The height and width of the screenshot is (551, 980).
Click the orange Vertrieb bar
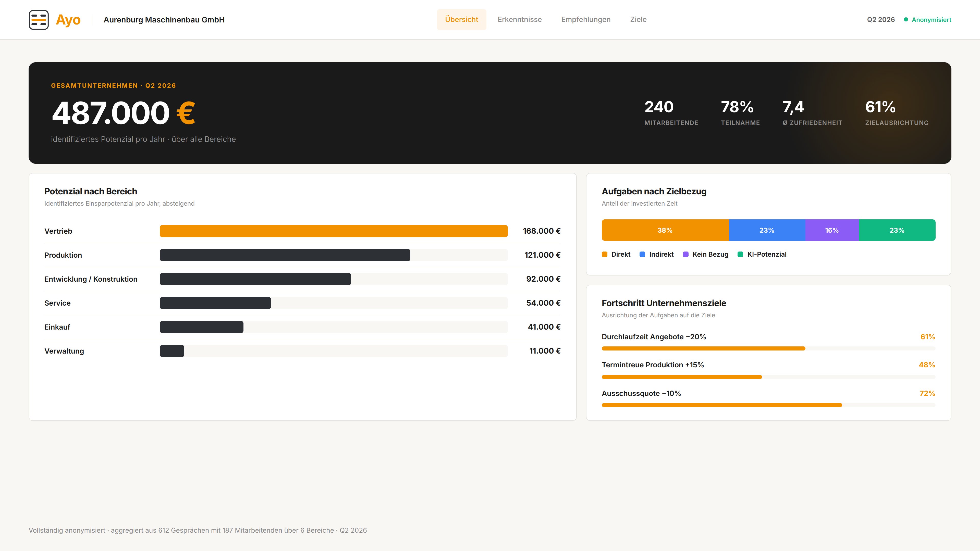(334, 231)
